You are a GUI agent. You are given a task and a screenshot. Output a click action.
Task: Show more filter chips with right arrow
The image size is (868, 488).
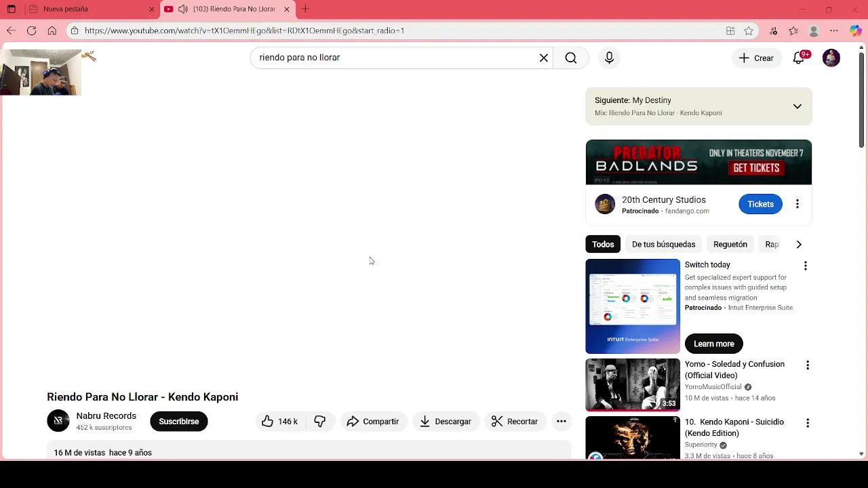pyautogui.click(x=799, y=245)
